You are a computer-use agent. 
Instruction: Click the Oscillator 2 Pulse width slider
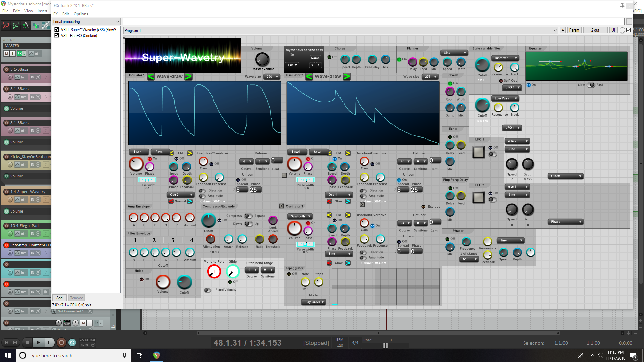305,180
